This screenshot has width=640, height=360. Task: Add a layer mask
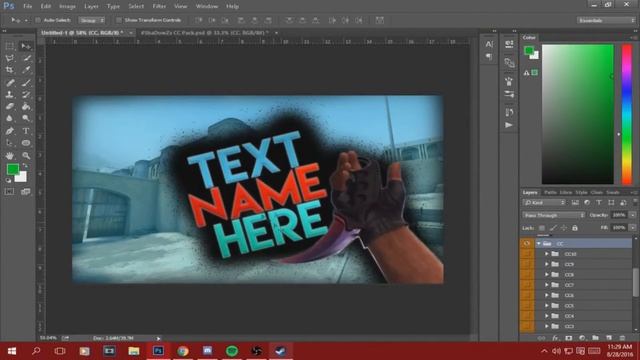pos(569,338)
